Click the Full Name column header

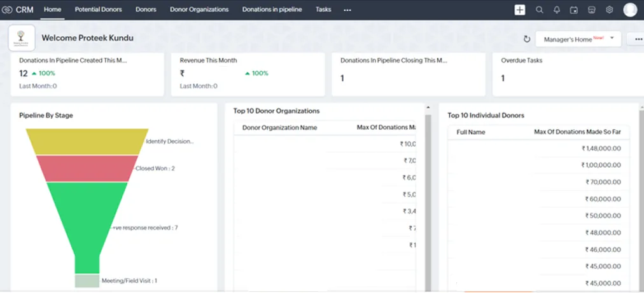pos(471,132)
